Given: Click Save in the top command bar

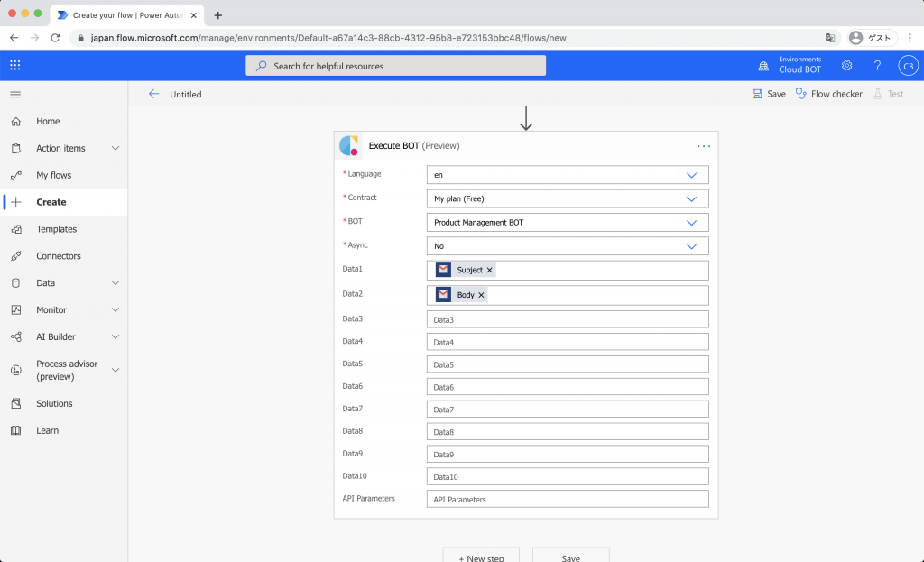Looking at the screenshot, I should pyautogui.click(x=769, y=94).
